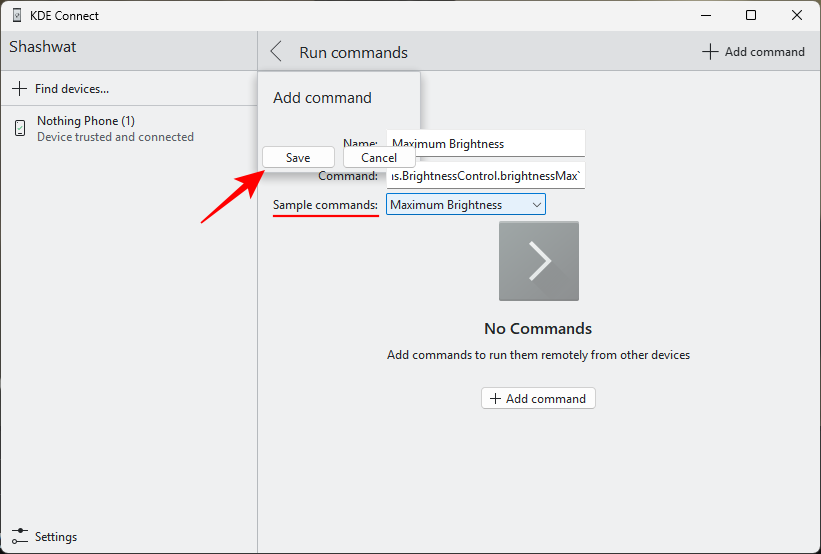Click the Run commands page title
The height and width of the screenshot is (554, 821).
(353, 52)
